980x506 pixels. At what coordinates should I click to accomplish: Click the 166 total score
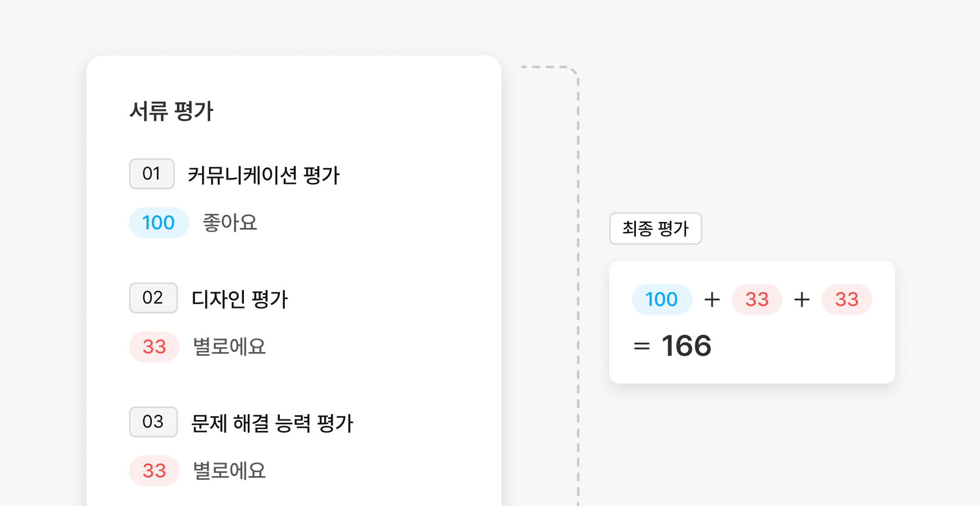click(687, 346)
